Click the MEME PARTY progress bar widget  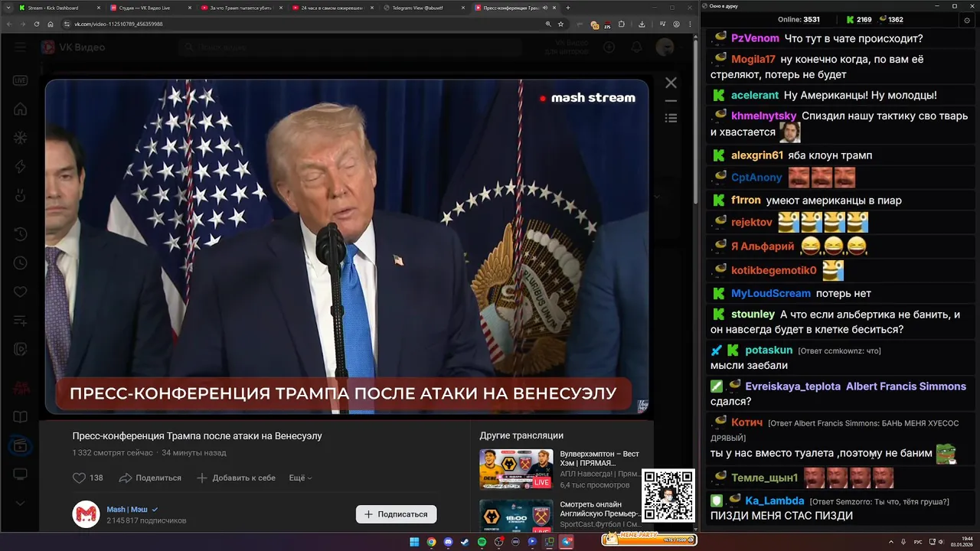648,540
